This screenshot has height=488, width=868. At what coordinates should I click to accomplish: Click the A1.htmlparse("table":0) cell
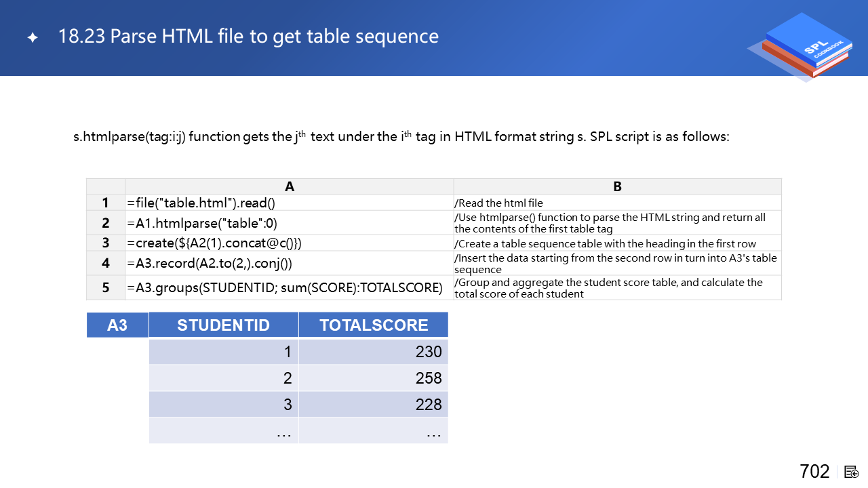[202, 223]
